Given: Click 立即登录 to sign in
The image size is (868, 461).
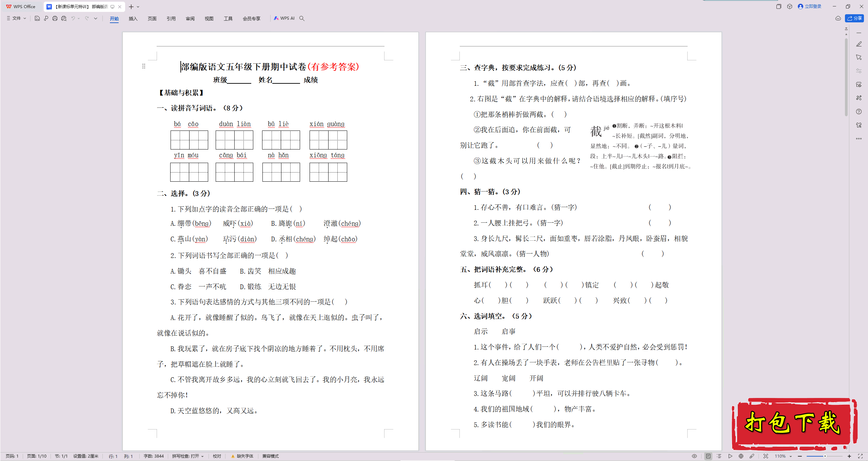Looking at the screenshot, I should pos(810,6).
